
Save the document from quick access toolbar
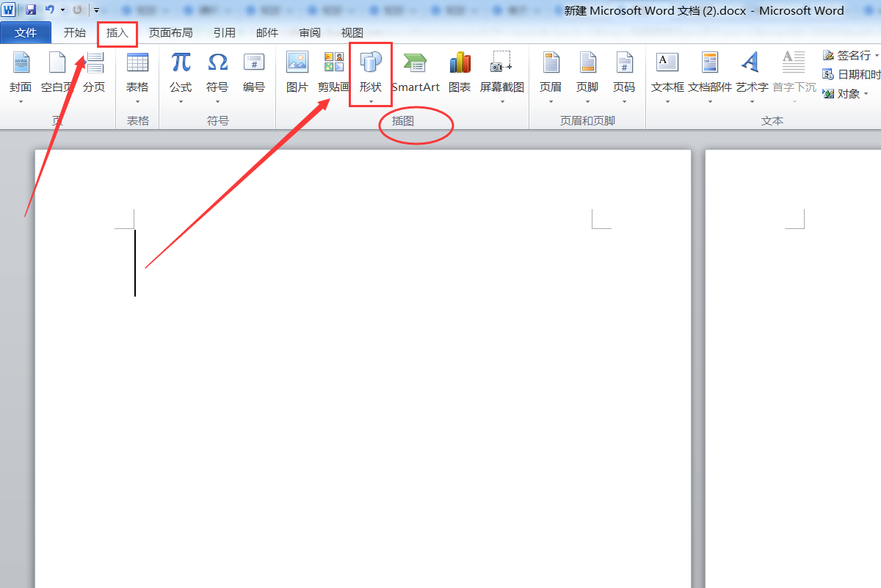click(29, 10)
